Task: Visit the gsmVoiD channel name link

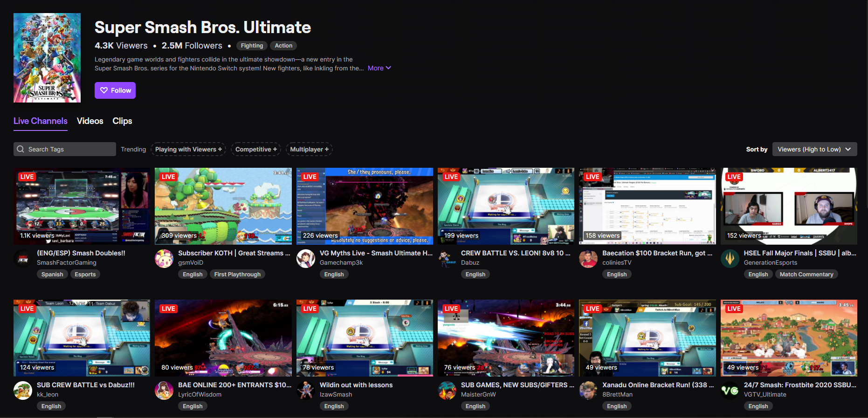Action: click(191, 263)
